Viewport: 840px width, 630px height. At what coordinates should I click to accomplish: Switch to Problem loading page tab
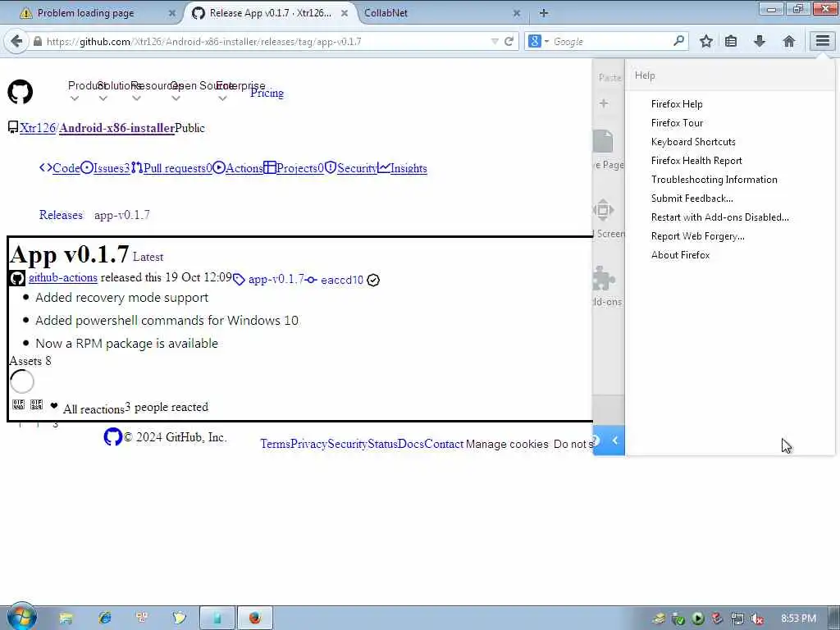tap(85, 13)
